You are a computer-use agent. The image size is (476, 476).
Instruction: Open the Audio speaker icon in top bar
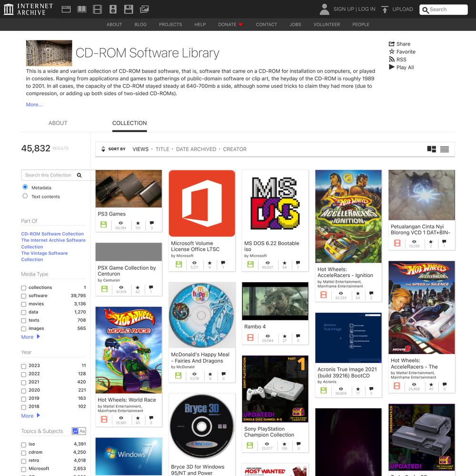(x=113, y=9)
